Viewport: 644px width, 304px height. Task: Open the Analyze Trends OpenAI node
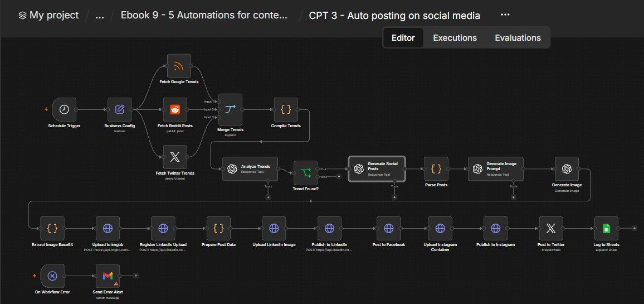pyautogui.click(x=250, y=168)
